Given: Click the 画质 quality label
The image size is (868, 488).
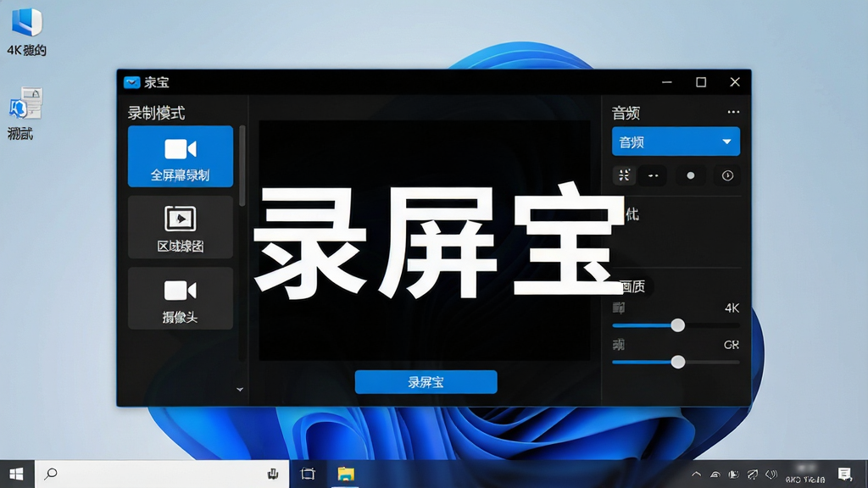Looking at the screenshot, I should 632,286.
